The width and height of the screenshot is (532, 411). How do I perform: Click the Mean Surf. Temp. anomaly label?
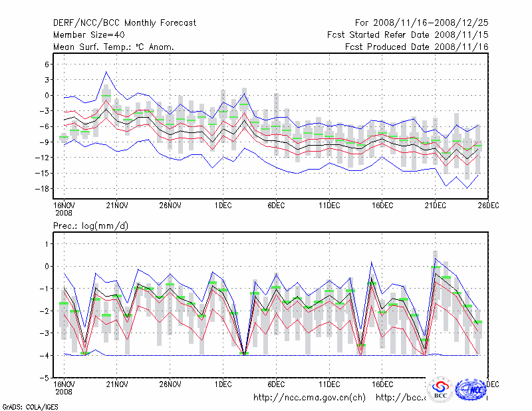click(x=114, y=47)
